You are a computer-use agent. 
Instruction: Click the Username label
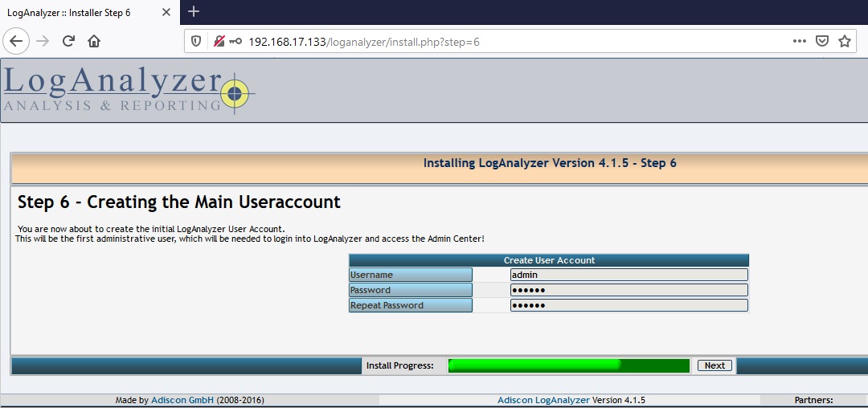[x=410, y=275]
